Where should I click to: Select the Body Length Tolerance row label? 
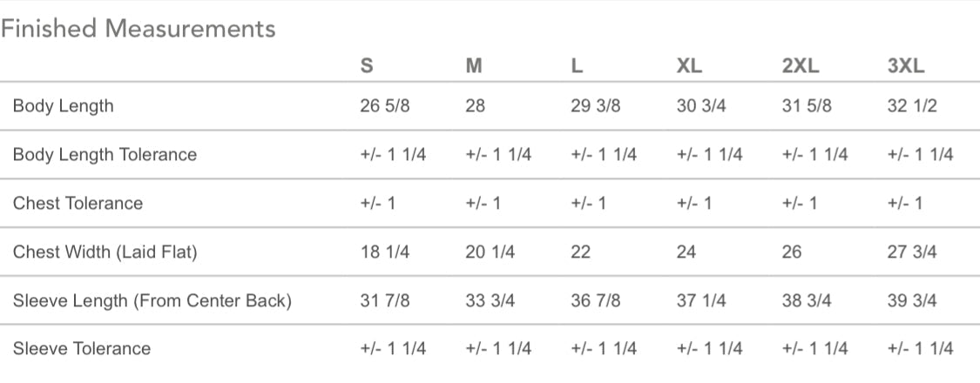[x=105, y=154]
